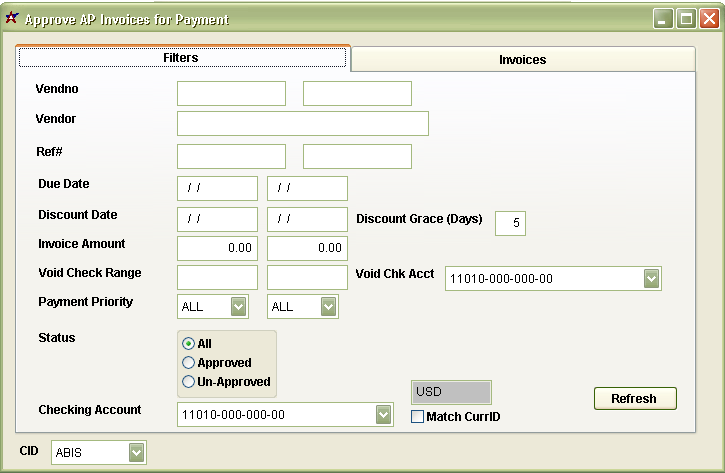725x473 pixels.
Task: Enable the Match CurrID checkbox
Action: click(x=418, y=417)
